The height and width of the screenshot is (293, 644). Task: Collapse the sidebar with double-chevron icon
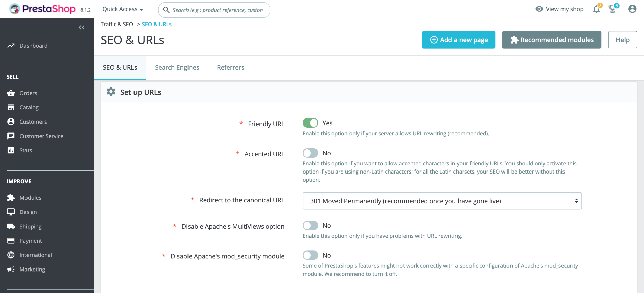81,28
